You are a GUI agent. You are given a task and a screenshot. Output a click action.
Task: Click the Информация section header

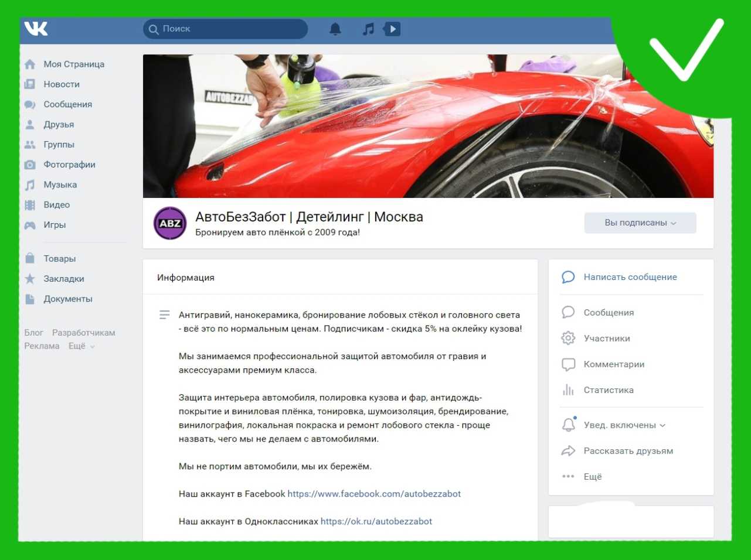pyautogui.click(x=186, y=278)
